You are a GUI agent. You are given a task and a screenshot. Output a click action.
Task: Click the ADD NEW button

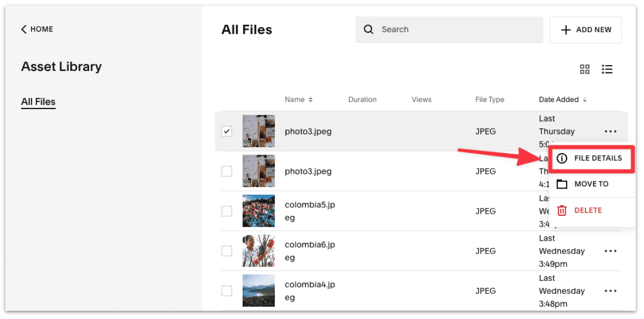coord(586,30)
